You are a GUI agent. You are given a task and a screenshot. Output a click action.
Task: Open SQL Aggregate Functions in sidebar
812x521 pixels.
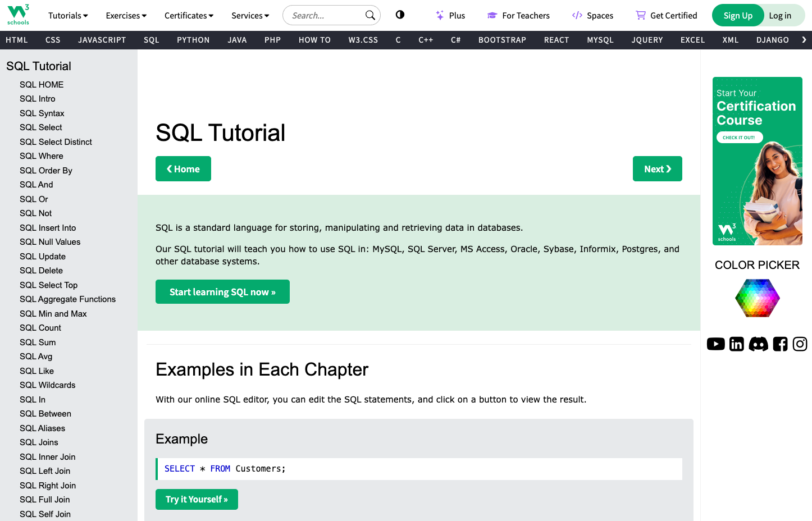[67, 299]
